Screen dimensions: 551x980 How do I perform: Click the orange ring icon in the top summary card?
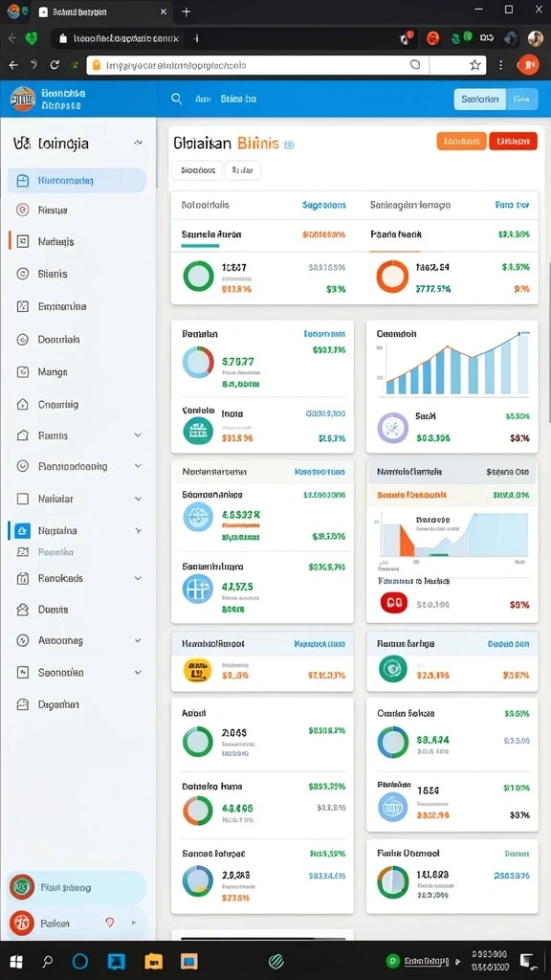[392, 277]
